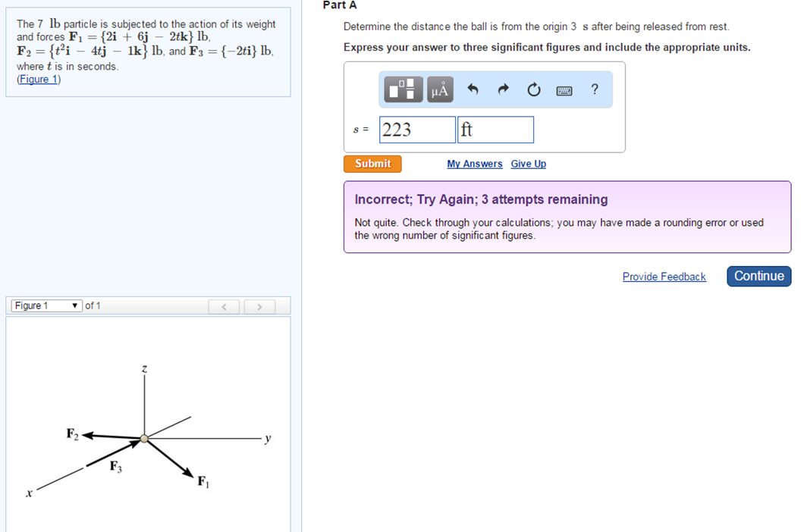The width and height of the screenshot is (807, 532).
Task: Click the next figure arrow
Action: coord(259,305)
